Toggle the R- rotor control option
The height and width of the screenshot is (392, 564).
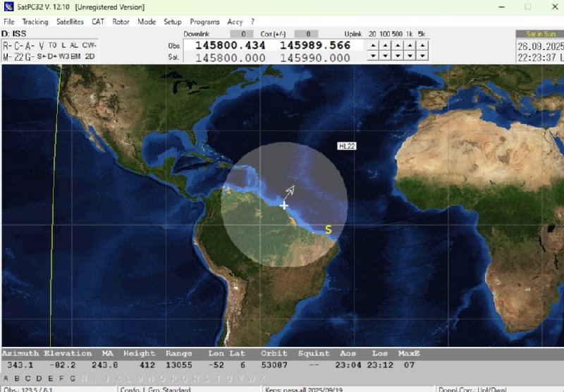point(8,45)
